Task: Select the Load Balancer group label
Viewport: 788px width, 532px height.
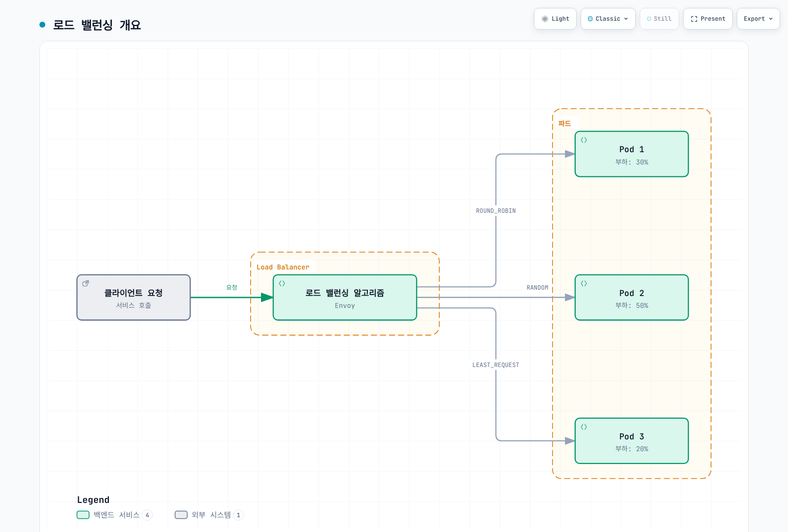Action: point(283,267)
